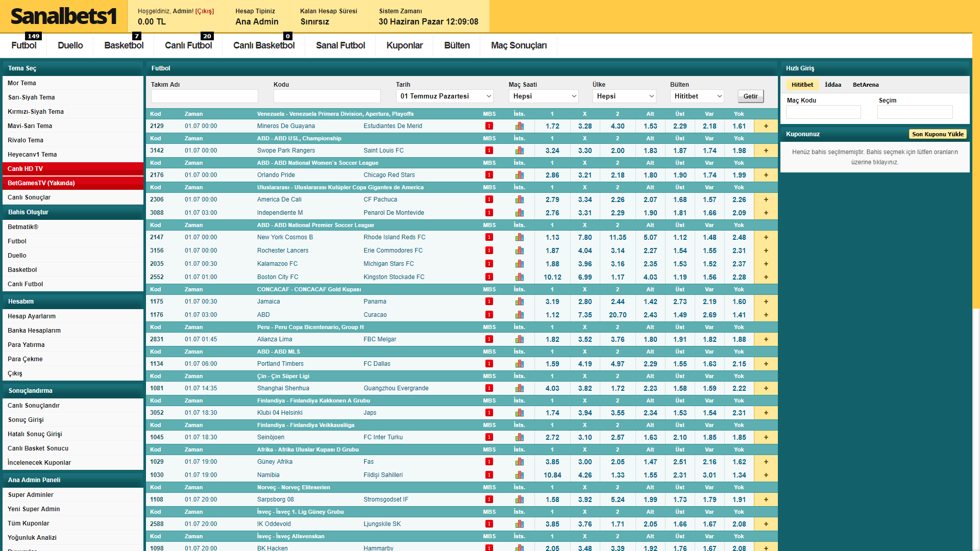Open the Basketbol top menu
Screen dimensions: 980x551
(124, 45)
